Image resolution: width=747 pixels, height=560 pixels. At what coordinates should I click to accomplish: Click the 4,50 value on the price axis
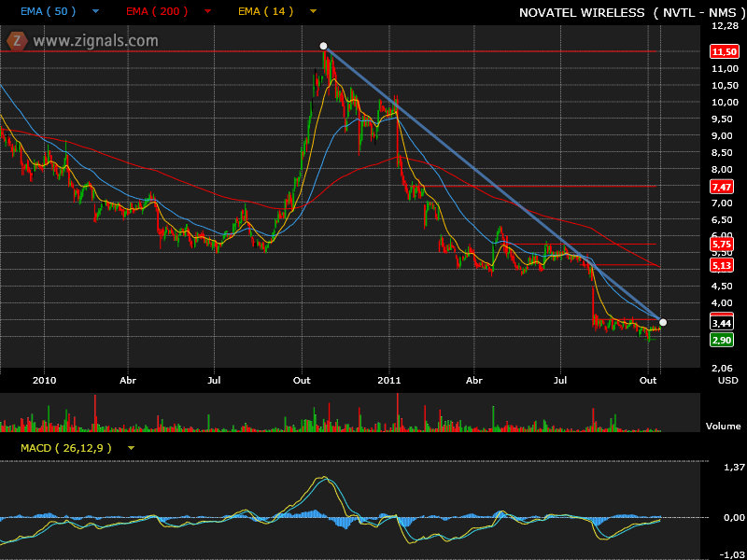pyautogui.click(x=722, y=286)
